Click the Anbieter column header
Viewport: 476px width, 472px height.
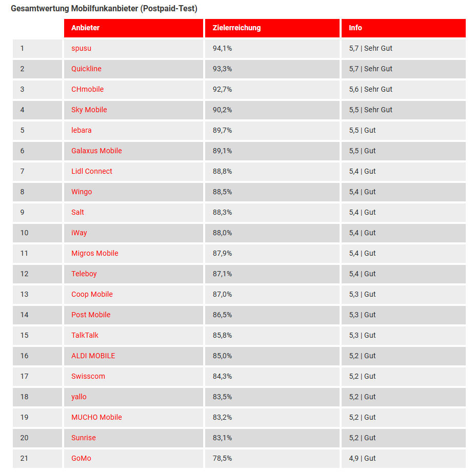pyautogui.click(x=85, y=28)
